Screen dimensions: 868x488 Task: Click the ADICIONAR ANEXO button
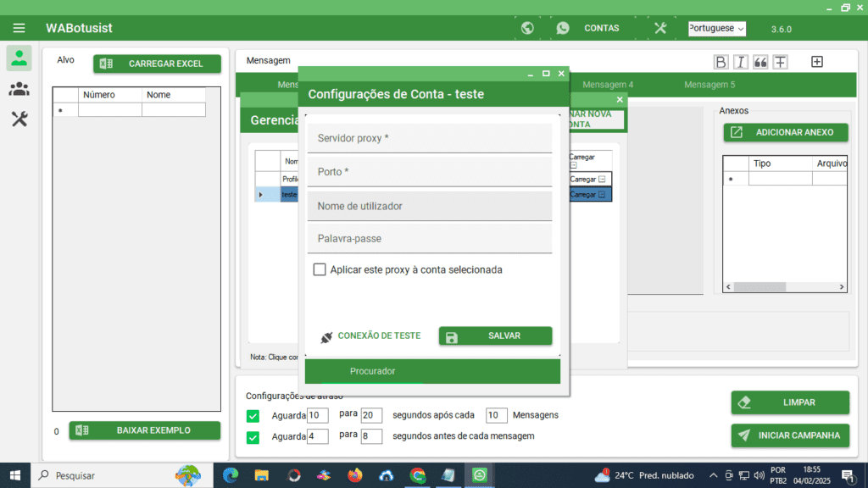click(x=786, y=132)
